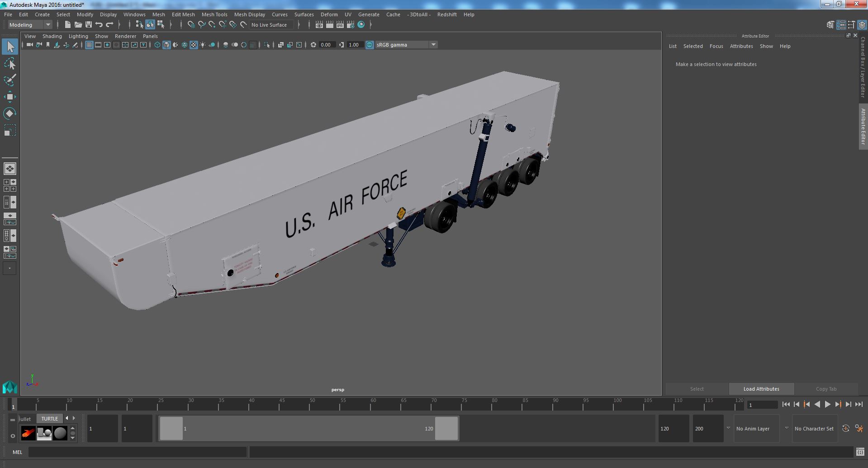868x468 pixels.
Task: Click the MEL command line input
Action: [138, 452]
